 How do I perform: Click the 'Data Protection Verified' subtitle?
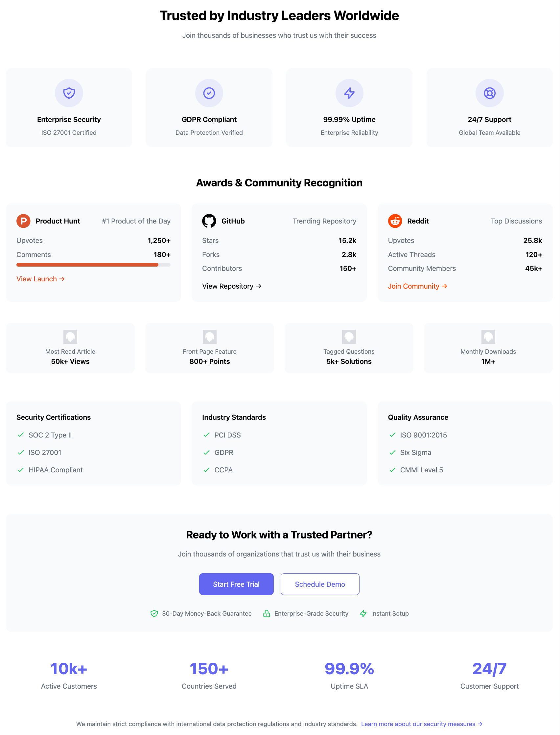209,132
